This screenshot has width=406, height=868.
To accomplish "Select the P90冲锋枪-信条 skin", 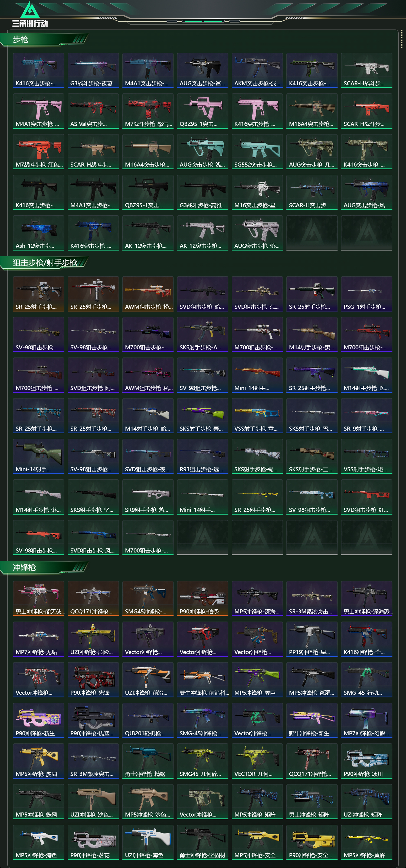I will [x=202, y=599].
